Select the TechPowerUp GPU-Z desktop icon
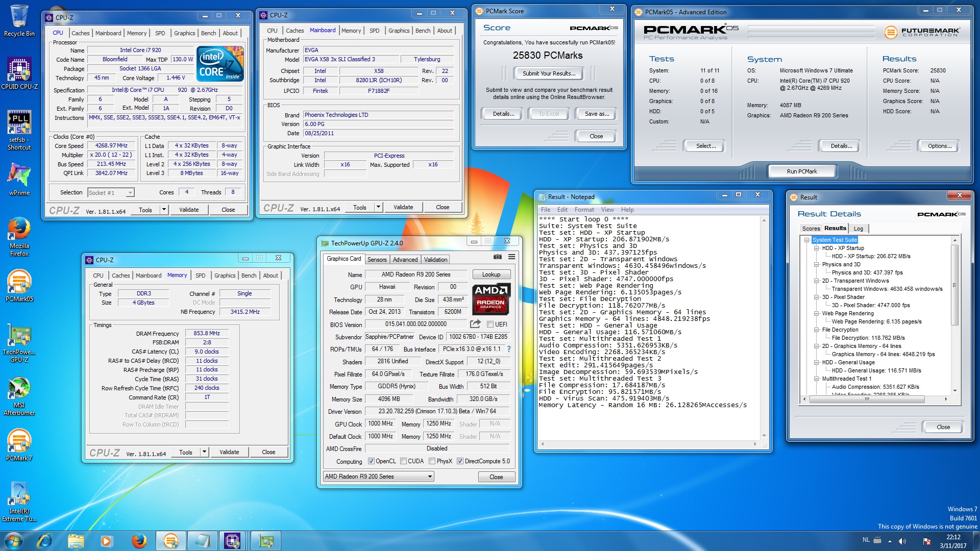Image resolution: width=980 pixels, height=551 pixels. [19, 343]
